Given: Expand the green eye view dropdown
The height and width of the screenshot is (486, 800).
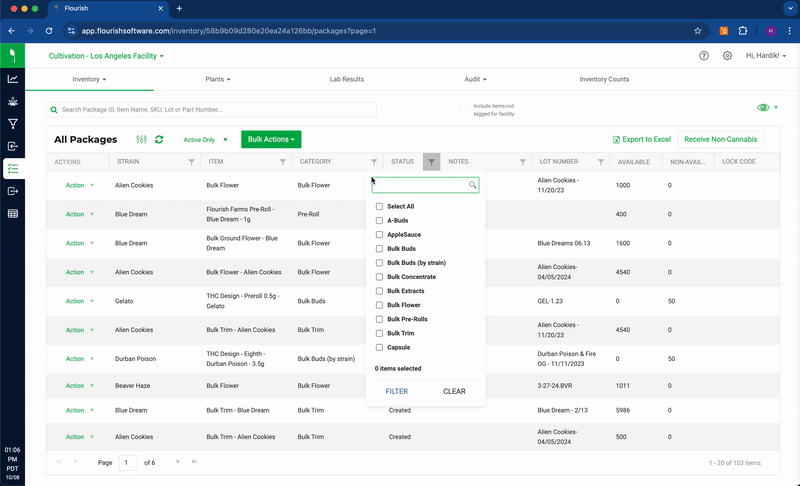Looking at the screenshot, I should tap(767, 107).
